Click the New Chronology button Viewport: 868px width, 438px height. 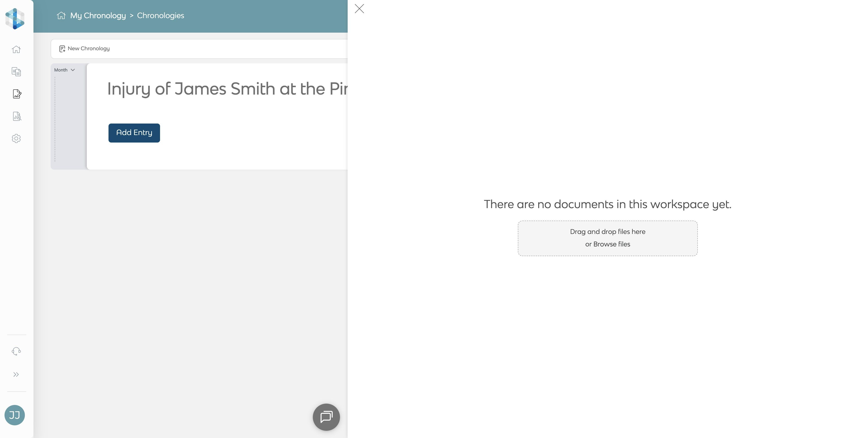(x=85, y=49)
